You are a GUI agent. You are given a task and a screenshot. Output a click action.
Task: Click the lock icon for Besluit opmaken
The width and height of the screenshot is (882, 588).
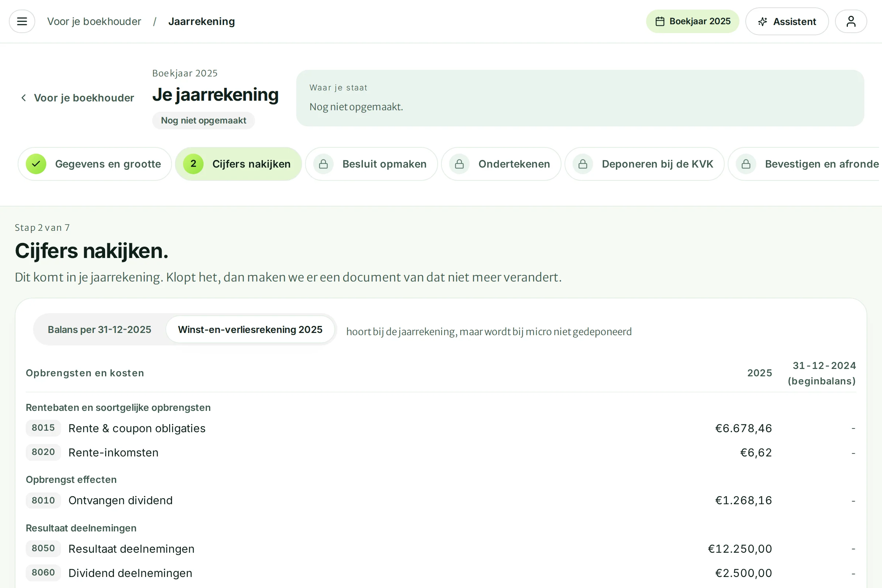(323, 164)
